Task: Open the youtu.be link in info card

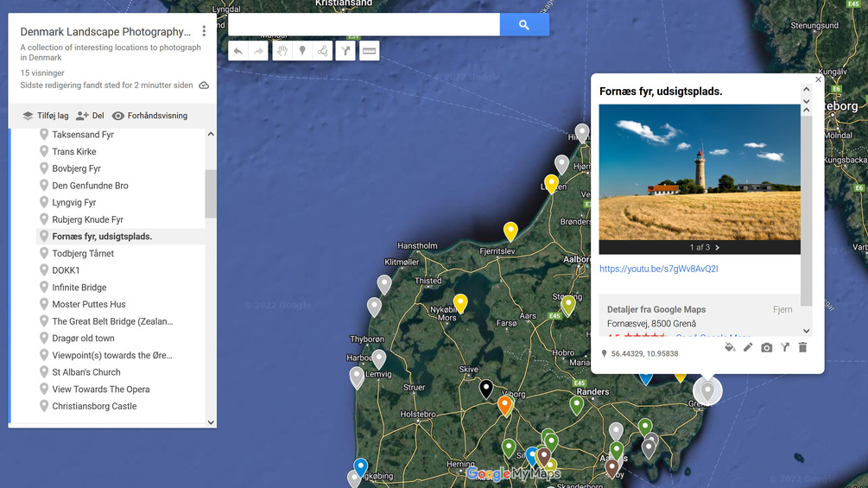Action: (659, 269)
